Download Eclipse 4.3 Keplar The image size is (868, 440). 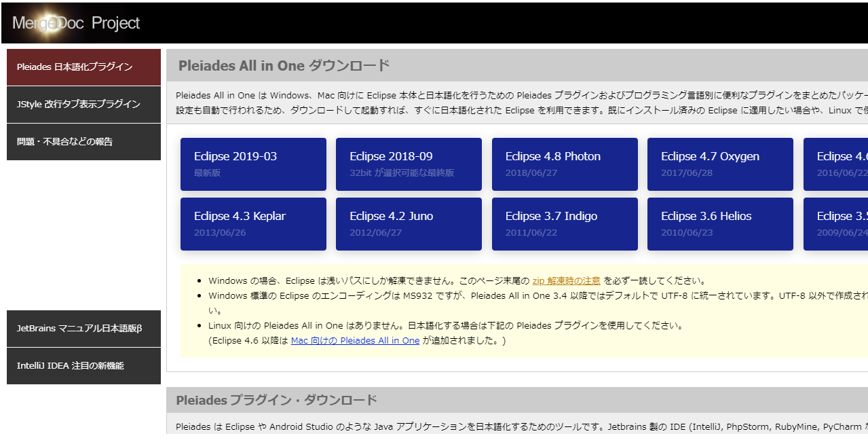pos(253,224)
